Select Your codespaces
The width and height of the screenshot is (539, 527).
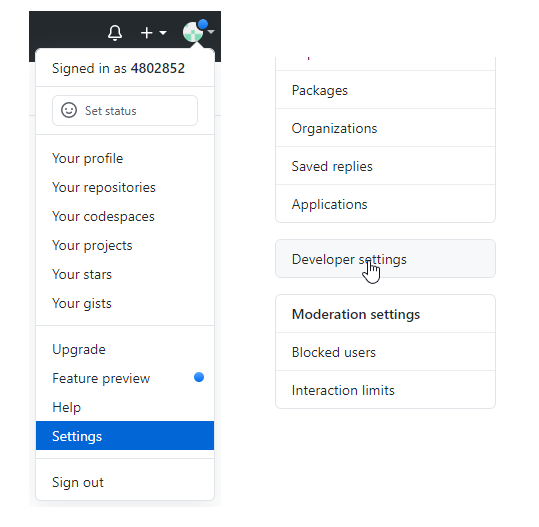(x=125, y=217)
